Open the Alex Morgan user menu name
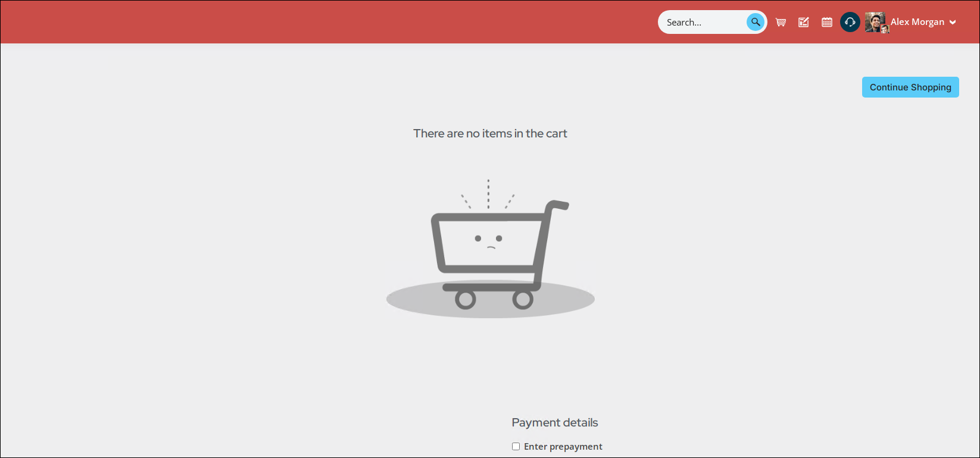 pyautogui.click(x=917, y=22)
